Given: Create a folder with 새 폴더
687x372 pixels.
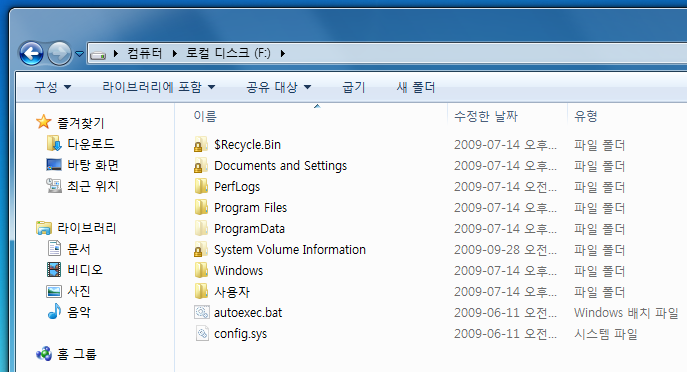Looking at the screenshot, I should tap(416, 87).
